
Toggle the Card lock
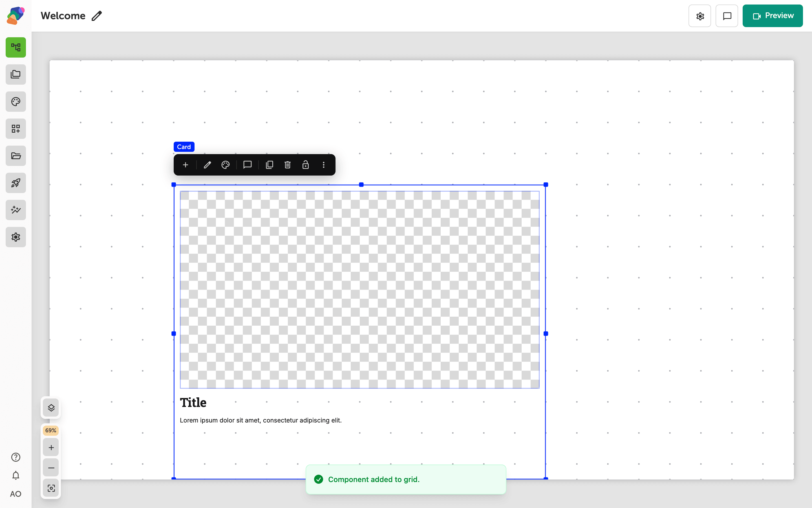(305, 165)
